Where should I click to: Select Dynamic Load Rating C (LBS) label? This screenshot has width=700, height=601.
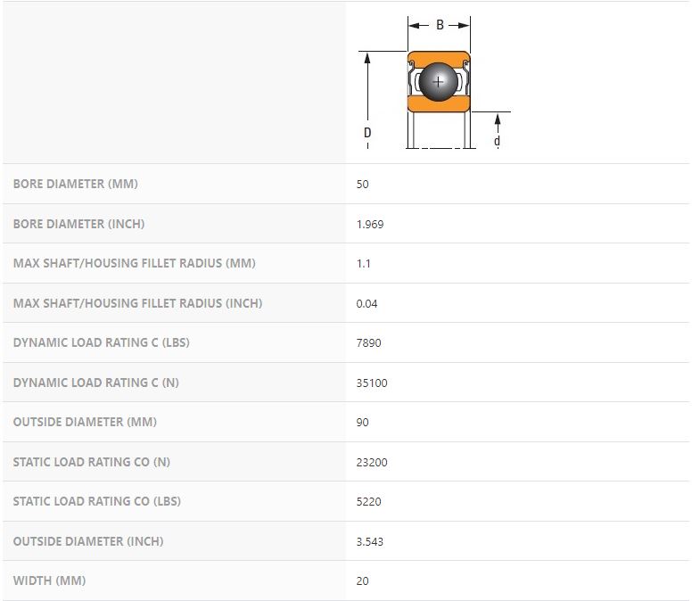(101, 342)
